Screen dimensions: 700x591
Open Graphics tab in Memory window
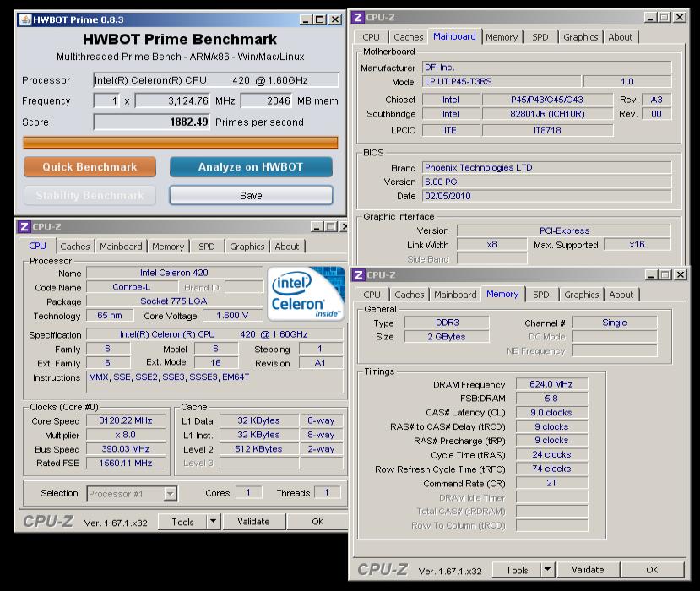(582, 295)
